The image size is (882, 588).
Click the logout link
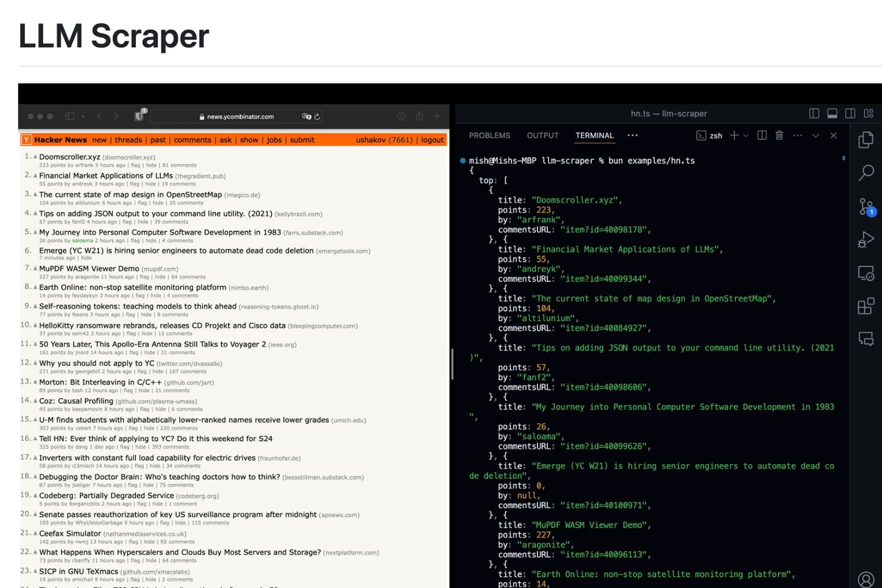coord(432,140)
